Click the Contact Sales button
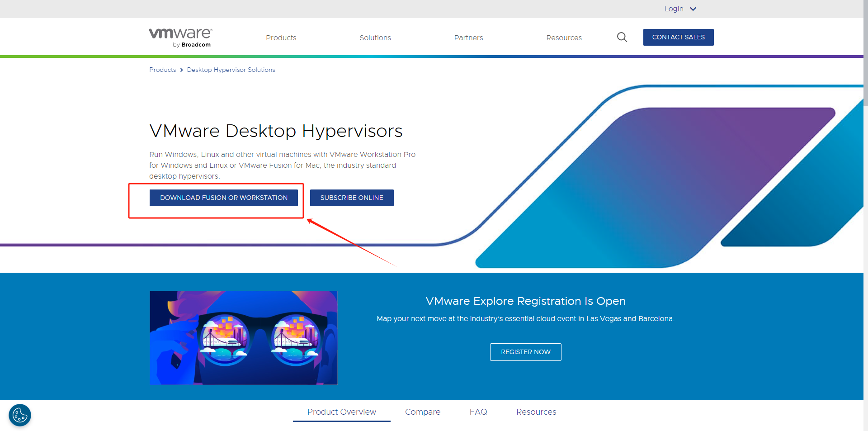 point(679,37)
